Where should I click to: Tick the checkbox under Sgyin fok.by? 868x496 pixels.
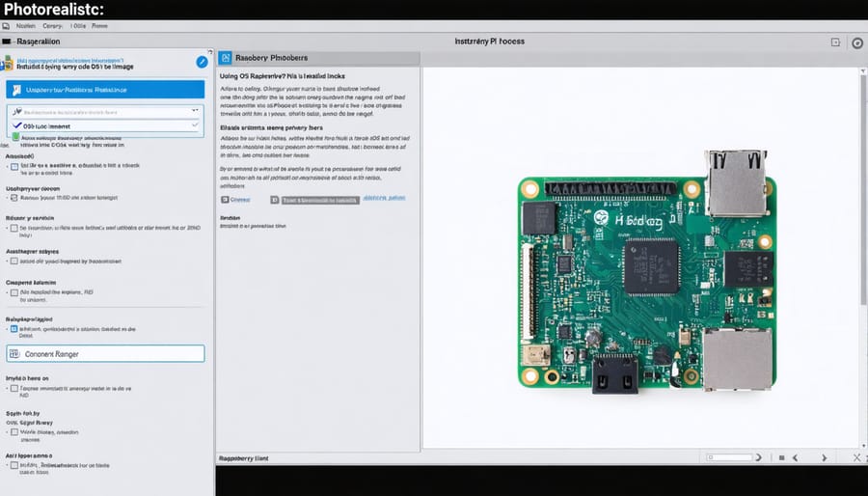[14, 431]
